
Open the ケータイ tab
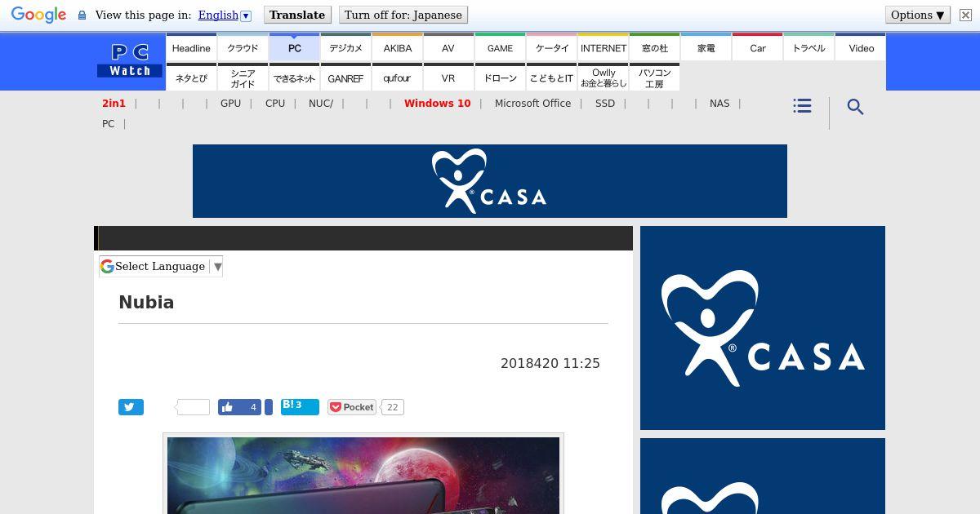tap(552, 48)
